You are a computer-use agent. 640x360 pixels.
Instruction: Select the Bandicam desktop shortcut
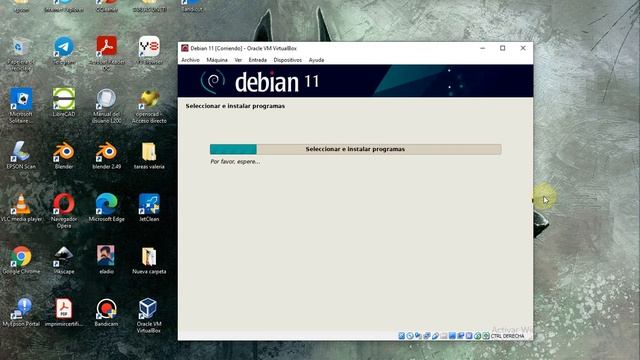click(107, 312)
